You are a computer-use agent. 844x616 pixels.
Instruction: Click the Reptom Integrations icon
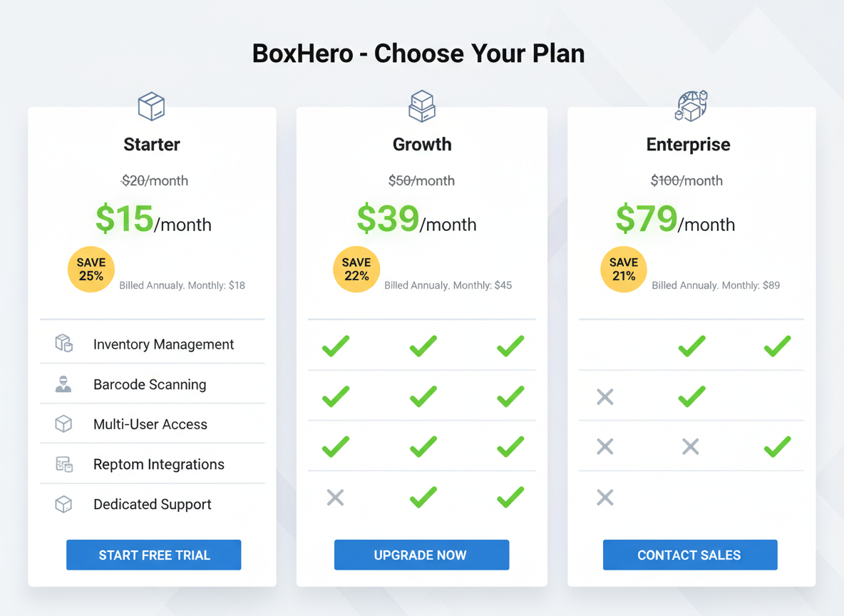63,463
